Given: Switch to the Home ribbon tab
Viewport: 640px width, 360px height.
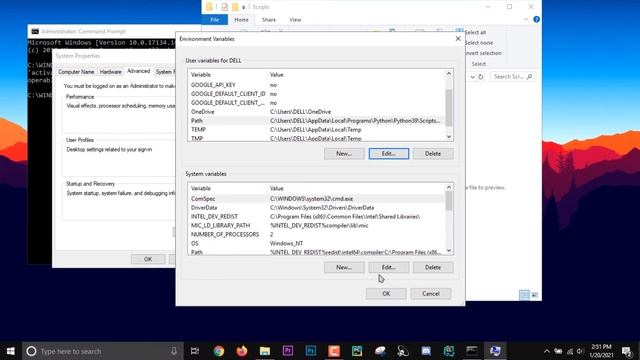Looking at the screenshot, I should tap(241, 20).
